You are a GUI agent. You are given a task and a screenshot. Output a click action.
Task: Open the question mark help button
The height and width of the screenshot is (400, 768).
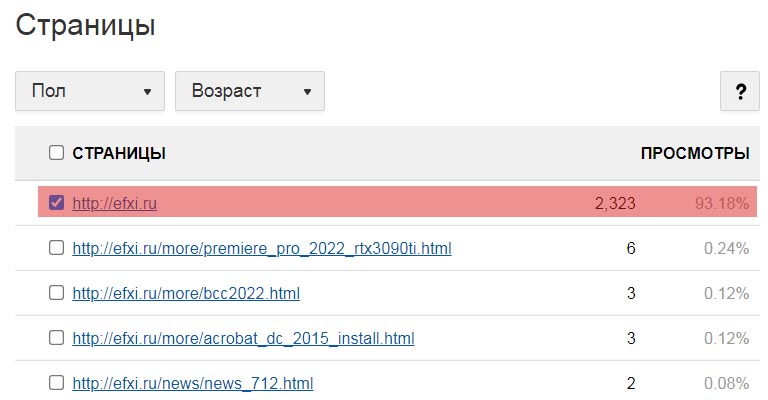coord(740,91)
